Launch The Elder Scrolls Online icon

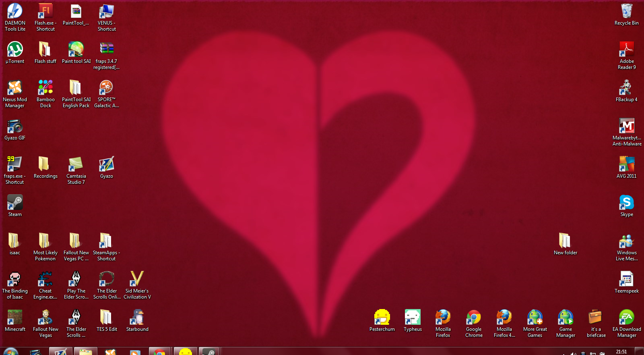tap(107, 285)
